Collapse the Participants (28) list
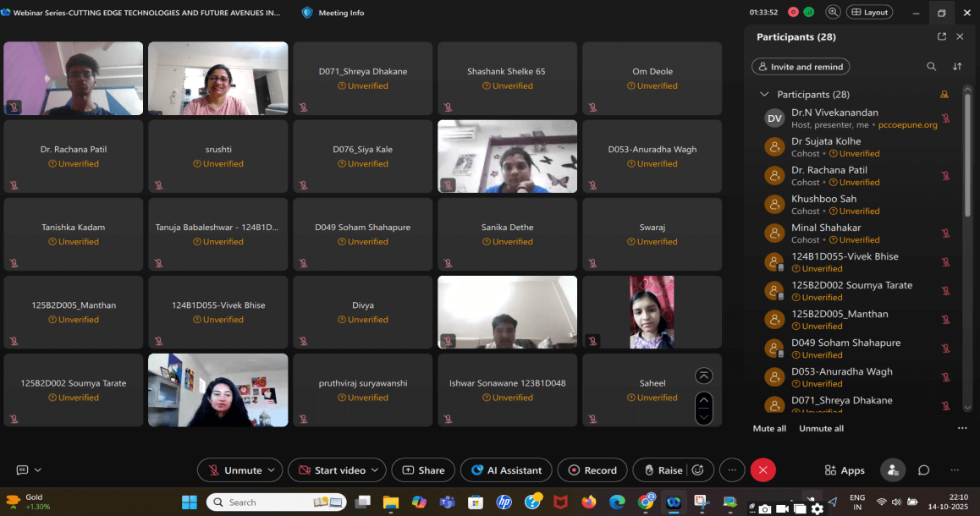 [x=764, y=95]
